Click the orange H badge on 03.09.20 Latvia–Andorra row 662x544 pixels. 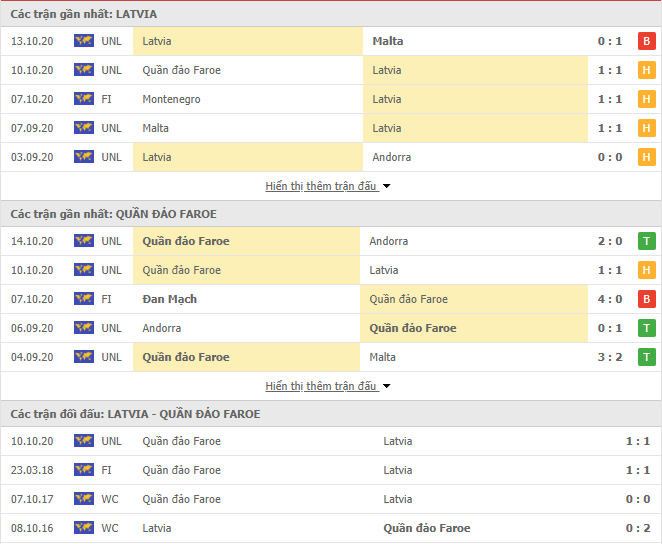[646, 157]
